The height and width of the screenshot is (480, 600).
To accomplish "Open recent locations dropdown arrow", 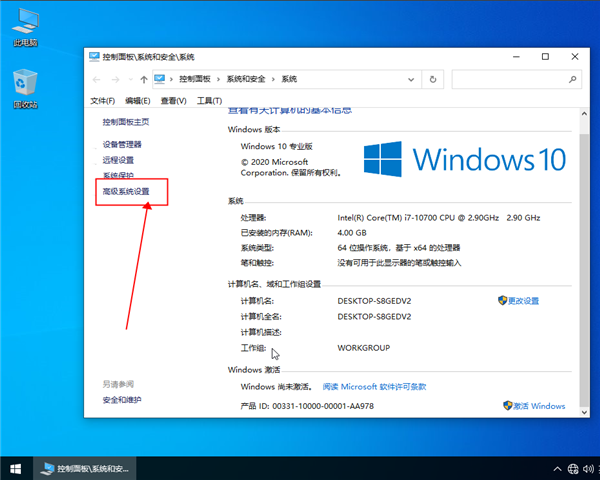I will tap(130, 78).
